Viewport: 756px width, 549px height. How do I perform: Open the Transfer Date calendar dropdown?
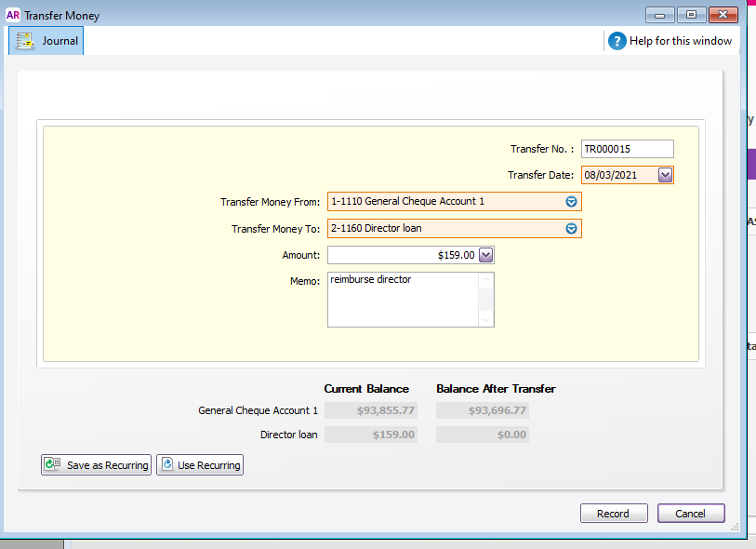pyautogui.click(x=665, y=175)
